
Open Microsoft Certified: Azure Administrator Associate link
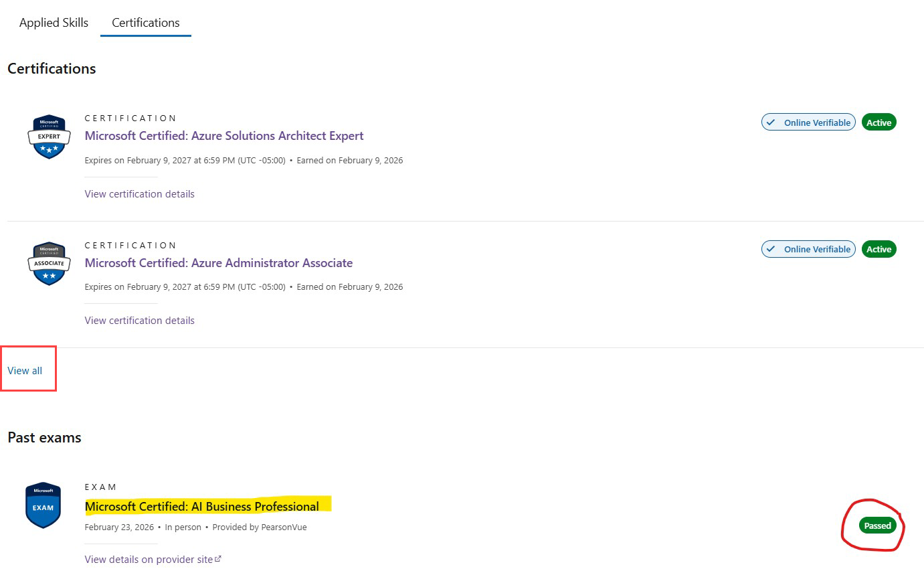coord(219,263)
